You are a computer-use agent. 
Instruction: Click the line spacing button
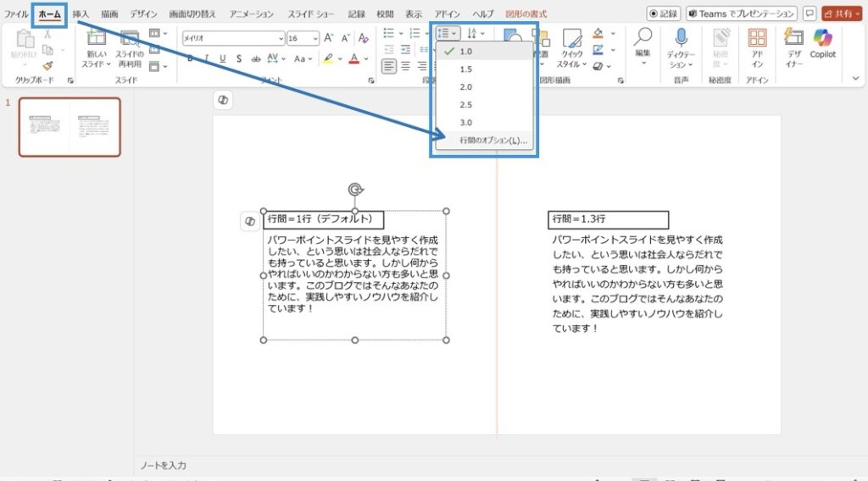click(x=447, y=33)
